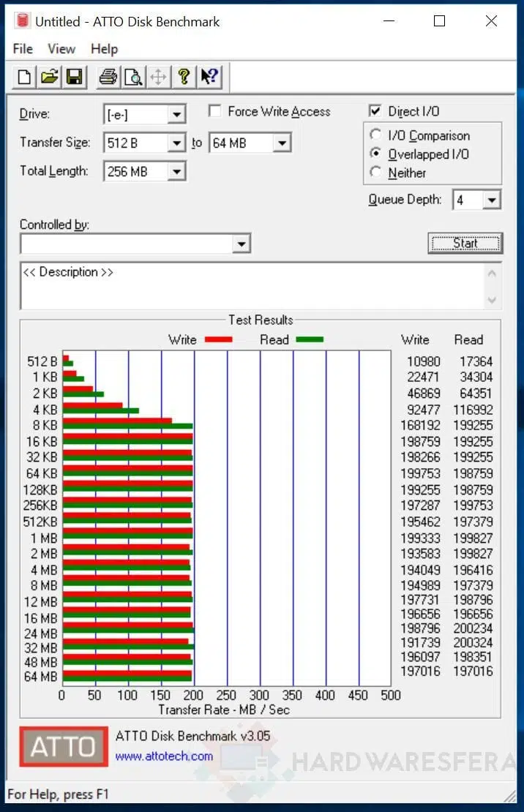
Task: Click the green Read legend swatch
Action: [x=310, y=339]
